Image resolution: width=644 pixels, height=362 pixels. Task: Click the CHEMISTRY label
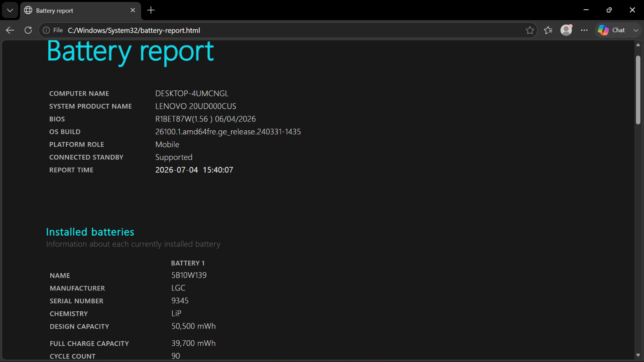pos(69,314)
